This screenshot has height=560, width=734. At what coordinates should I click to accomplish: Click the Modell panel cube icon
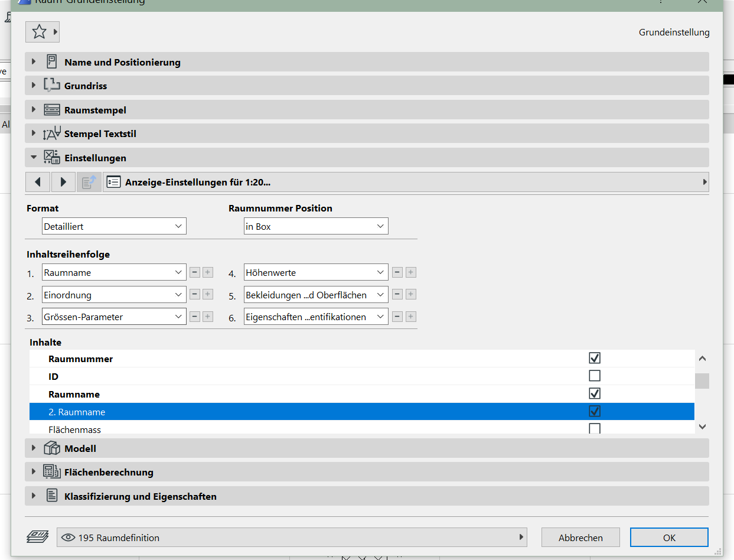(52, 448)
